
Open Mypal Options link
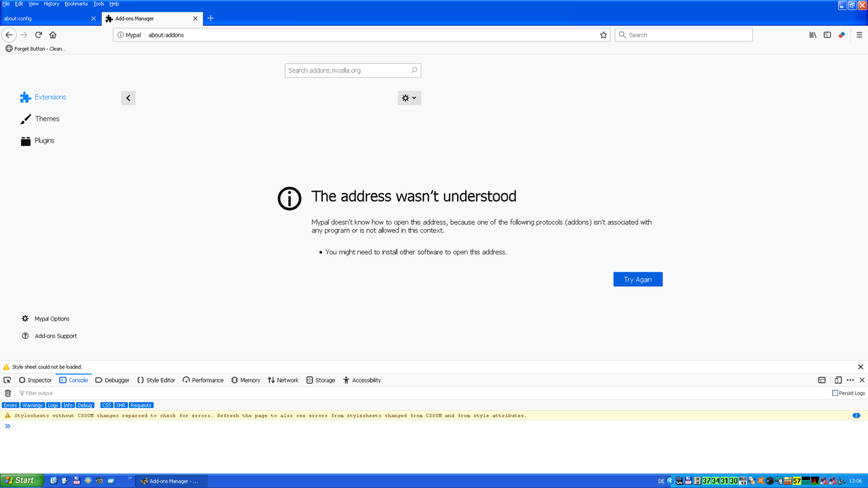[x=45, y=319]
